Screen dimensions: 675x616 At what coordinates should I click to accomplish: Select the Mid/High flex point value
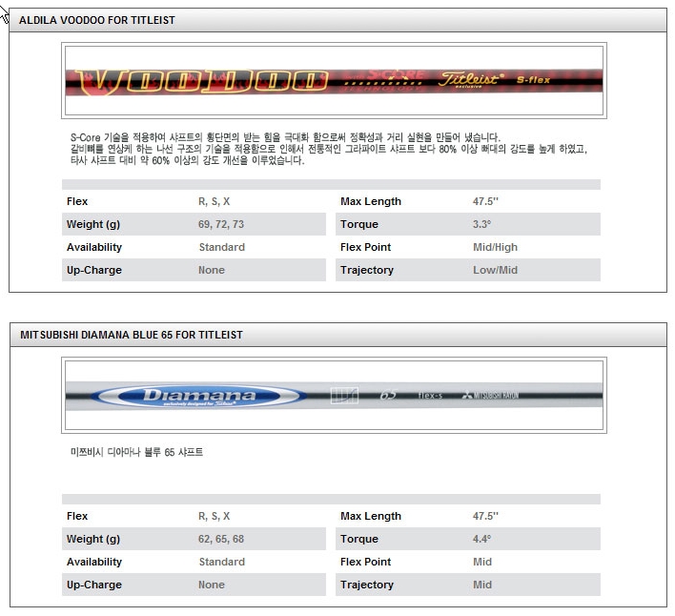[x=495, y=247]
